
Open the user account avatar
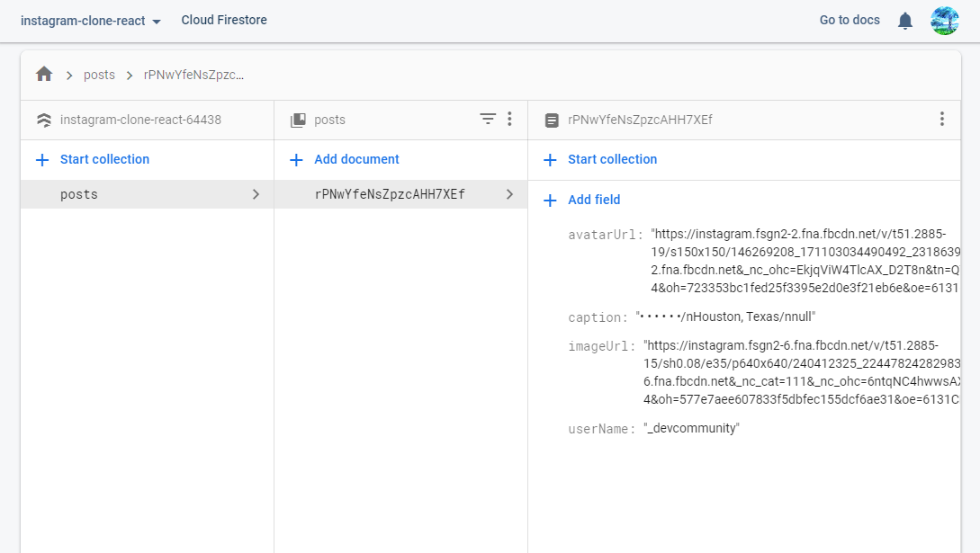(944, 21)
